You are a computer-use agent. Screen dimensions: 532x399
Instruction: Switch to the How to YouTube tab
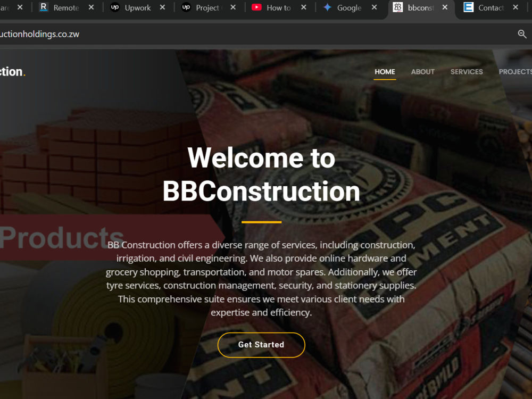(x=279, y=7)
